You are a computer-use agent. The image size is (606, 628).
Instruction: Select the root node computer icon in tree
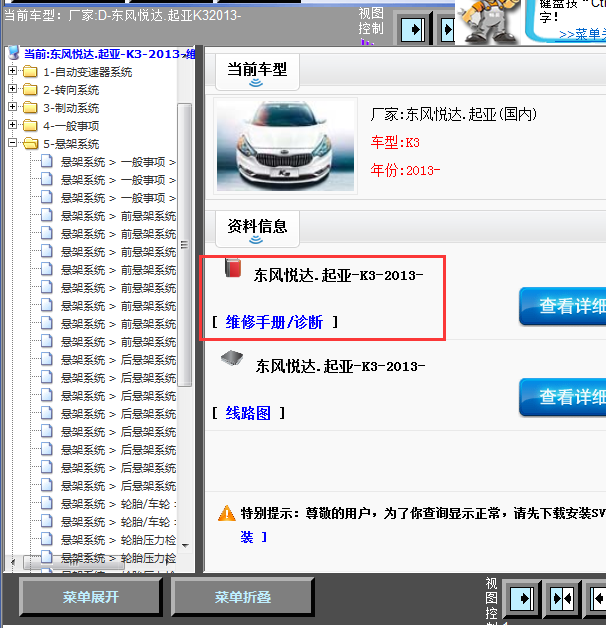(14, 53)
